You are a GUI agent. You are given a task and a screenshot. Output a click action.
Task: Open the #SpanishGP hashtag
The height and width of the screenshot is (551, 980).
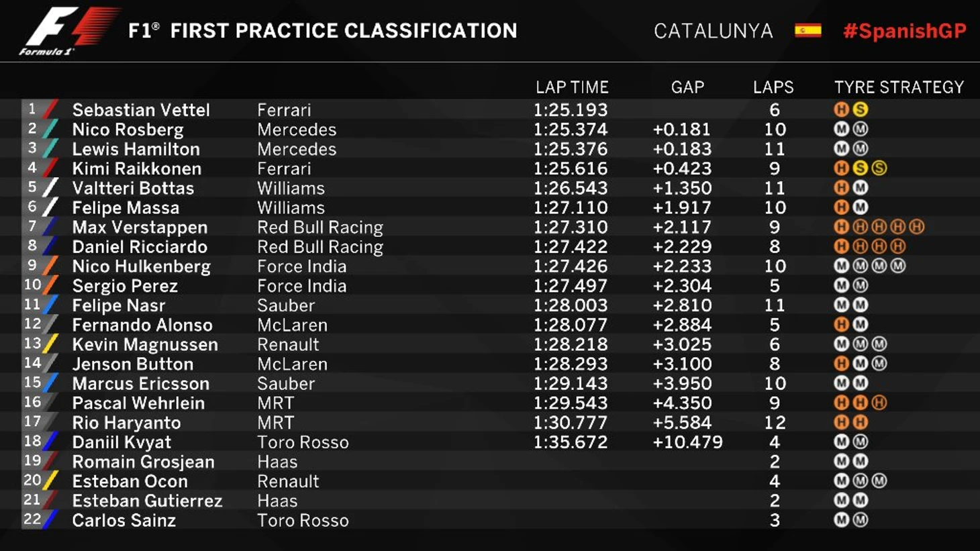904,31
